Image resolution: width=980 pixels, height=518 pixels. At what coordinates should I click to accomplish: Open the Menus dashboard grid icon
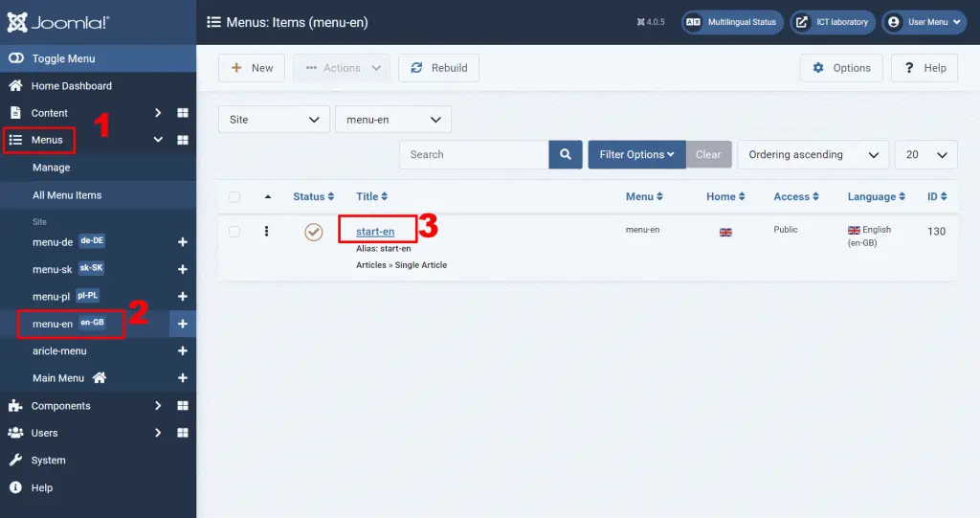point(183,140)
